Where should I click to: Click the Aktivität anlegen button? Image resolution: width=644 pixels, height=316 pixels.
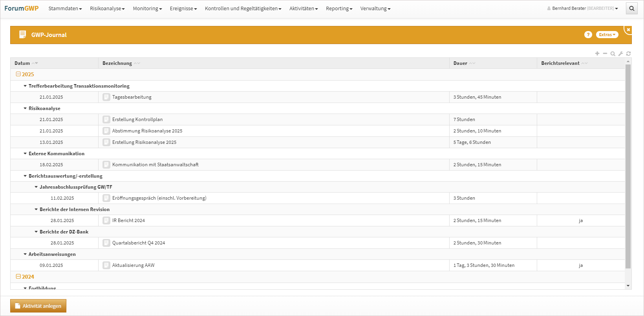coord(38,306)
